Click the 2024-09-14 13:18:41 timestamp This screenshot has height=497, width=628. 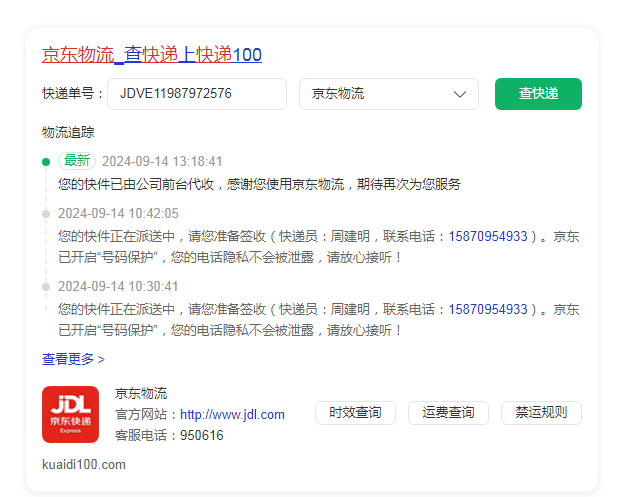coord(162,161)
